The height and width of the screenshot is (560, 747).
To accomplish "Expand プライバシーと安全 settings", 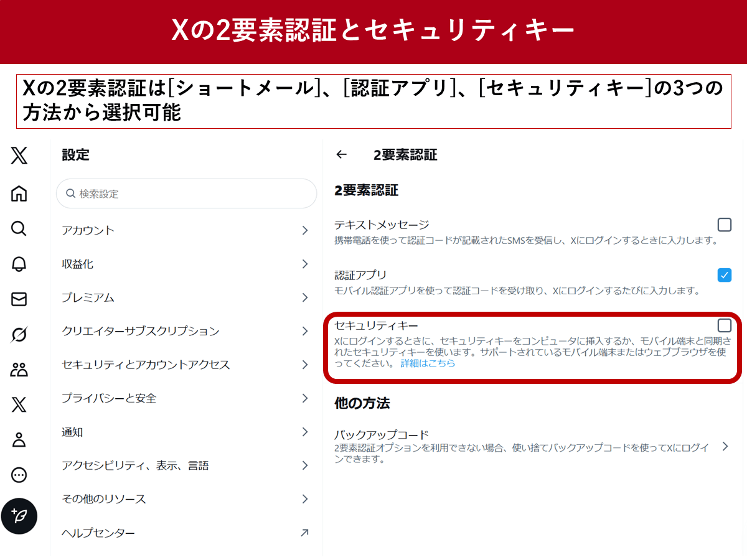I will [x=186, y=398].
